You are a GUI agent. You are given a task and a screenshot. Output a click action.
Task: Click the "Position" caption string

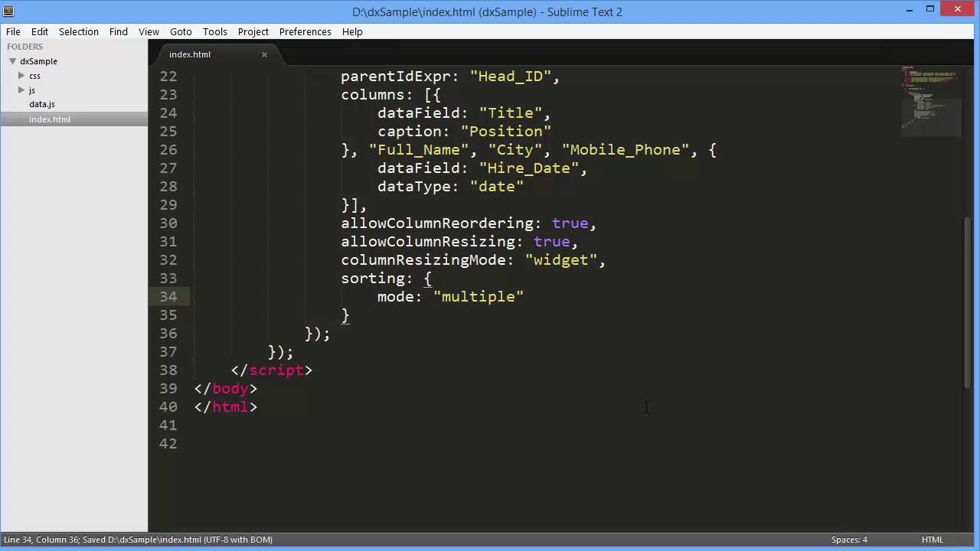pos(506,132)
